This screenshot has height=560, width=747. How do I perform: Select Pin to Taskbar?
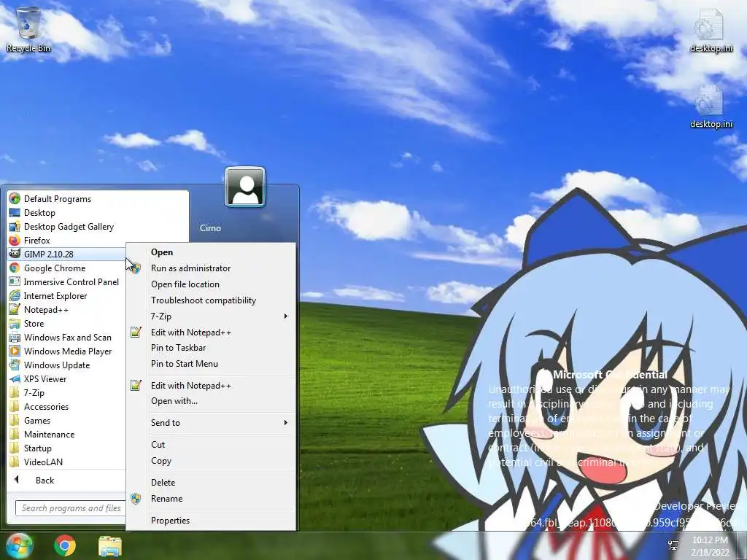212,348
